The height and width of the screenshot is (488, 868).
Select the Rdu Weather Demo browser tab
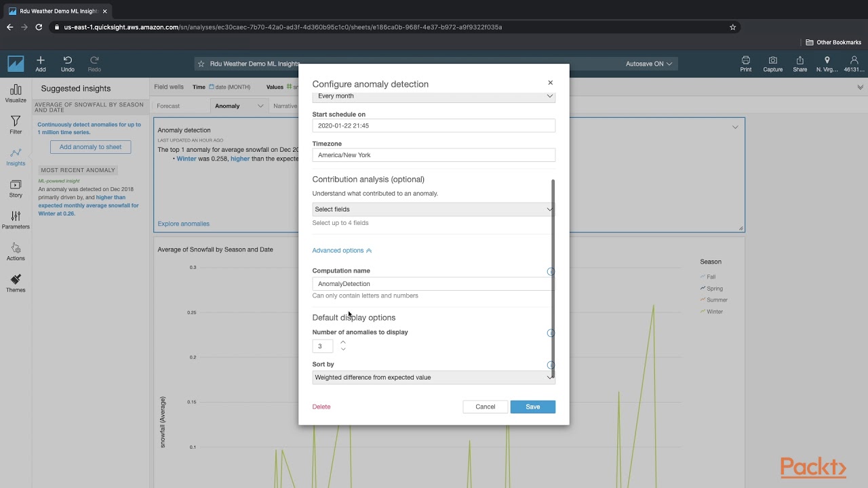(x=58, y=11)
